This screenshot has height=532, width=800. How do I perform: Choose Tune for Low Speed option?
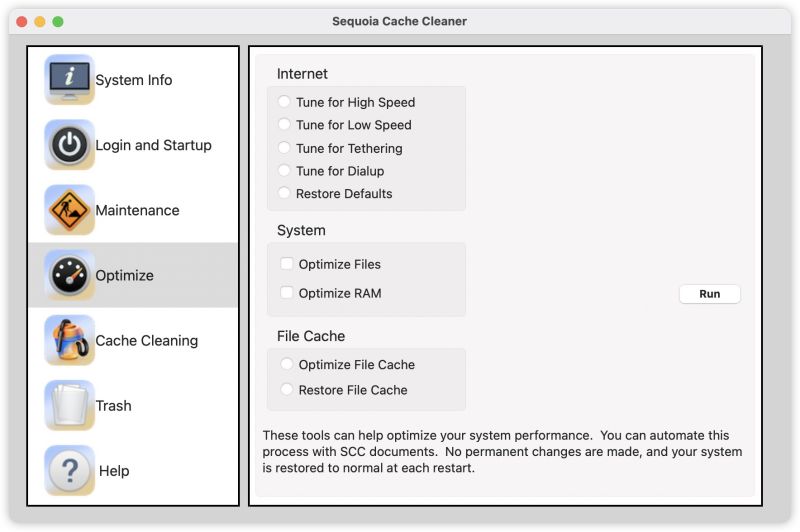click(285, 125)
